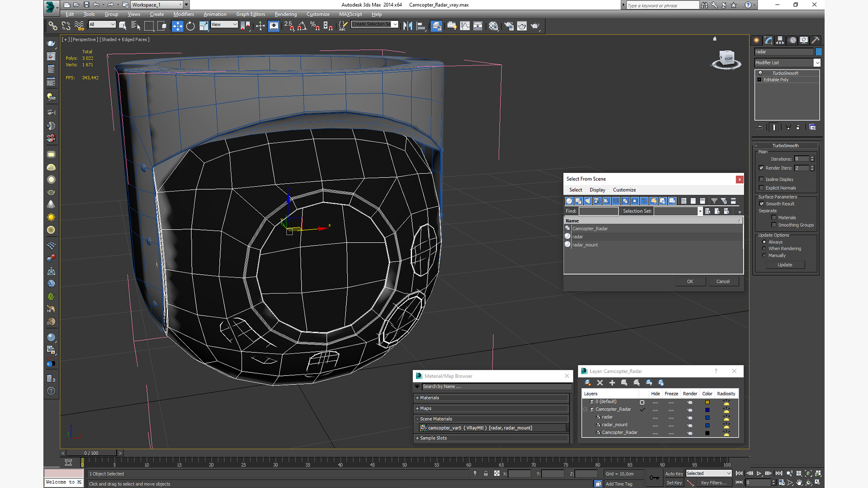Check Separate by Smoothing Groups checkbox
This screenshot has width=868, height=488.
[x=774, y=225]
